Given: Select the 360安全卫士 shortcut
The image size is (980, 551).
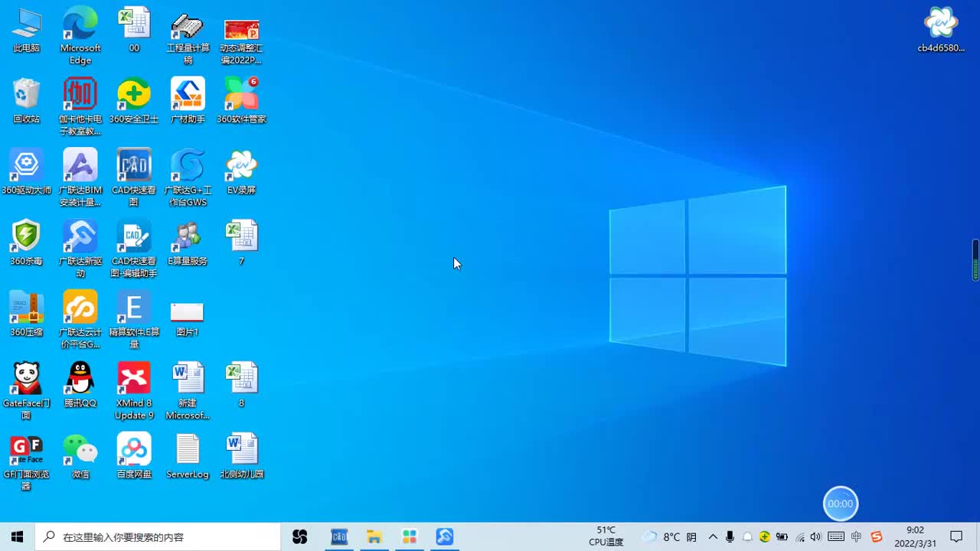Looking at the screenshot, I should click(x=134, y=101).
